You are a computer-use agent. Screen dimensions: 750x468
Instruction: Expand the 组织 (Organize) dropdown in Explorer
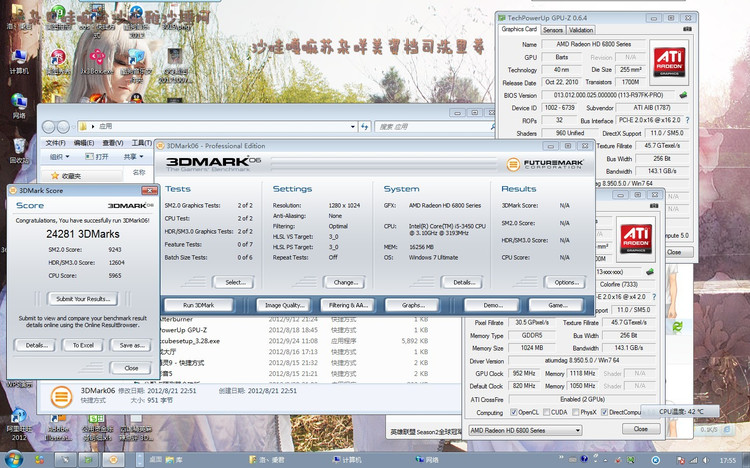click(x=60, y=156)
